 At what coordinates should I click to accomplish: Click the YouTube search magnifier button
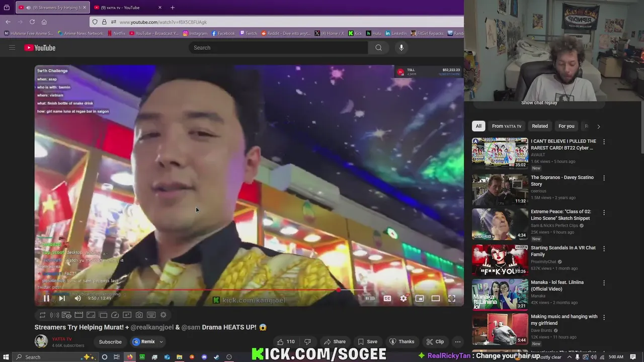click(378, 48)
